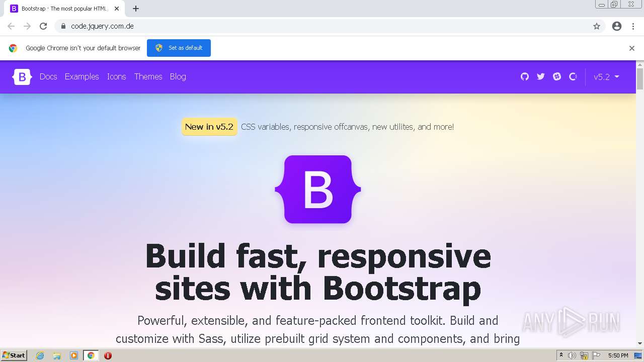Click the Powerful, extensible, and feature-packed paragraph
The height and width of the screenshot is (362, 644).
(318, 329)
